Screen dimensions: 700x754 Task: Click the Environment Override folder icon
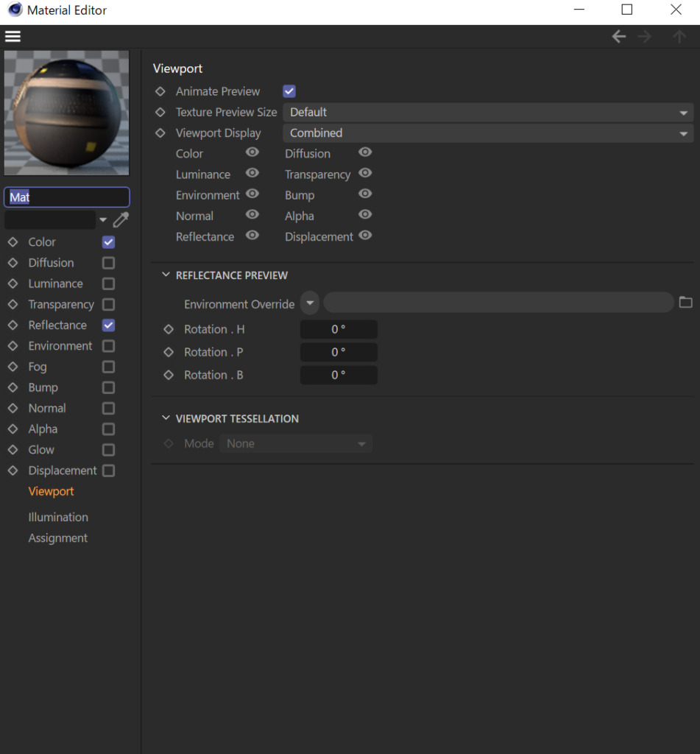tap(685, 303)
